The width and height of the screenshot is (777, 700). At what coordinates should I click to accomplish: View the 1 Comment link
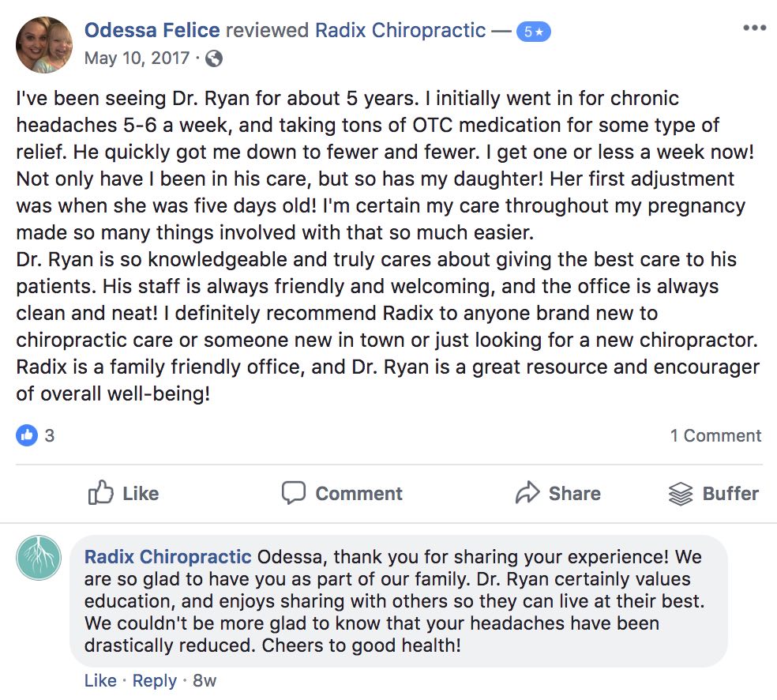tap(715, 435)
